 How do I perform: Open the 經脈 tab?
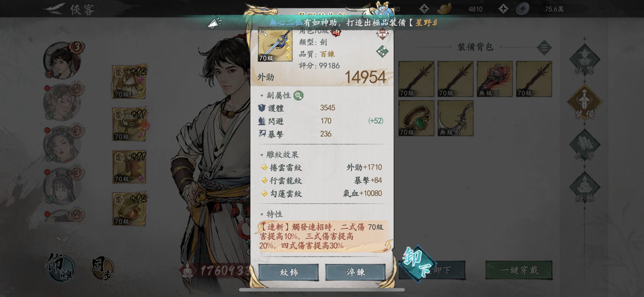[585, 187]
